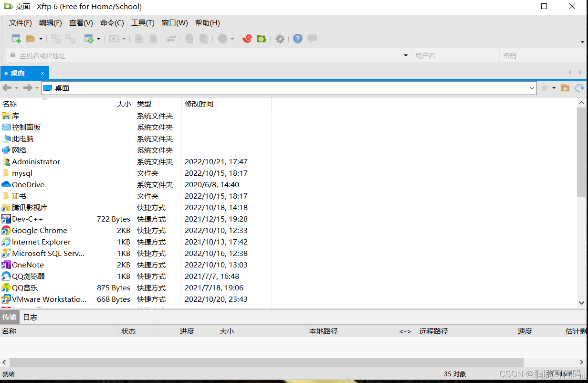
Task: Click the Paste clipboard toolbar icon
Action: (x=204, y=39)
